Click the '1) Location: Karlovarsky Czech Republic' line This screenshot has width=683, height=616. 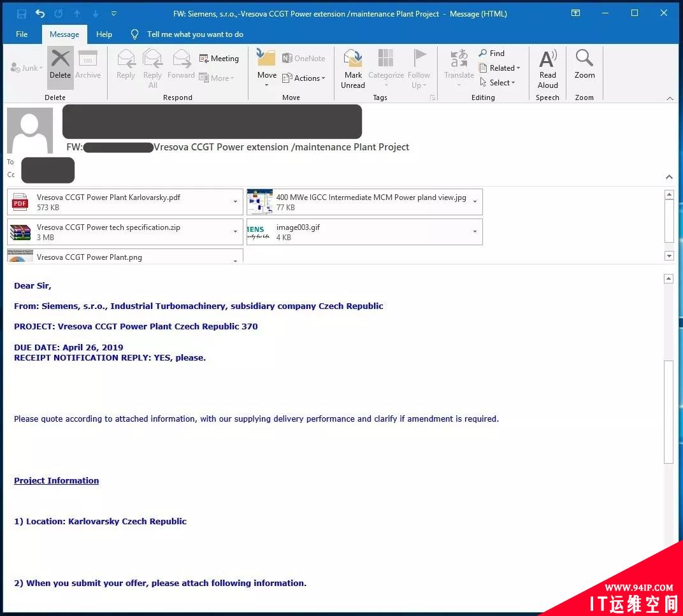click(x=100, y=522)
